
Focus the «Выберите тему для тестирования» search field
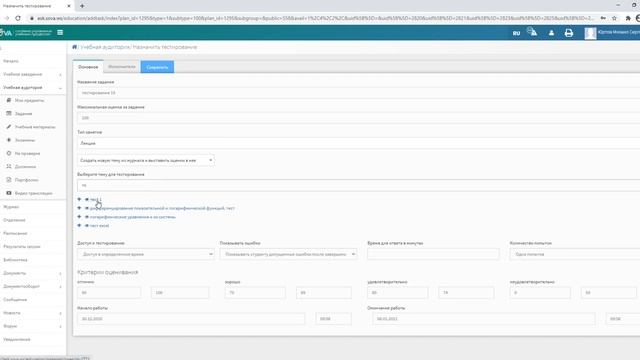coord(358,185)
